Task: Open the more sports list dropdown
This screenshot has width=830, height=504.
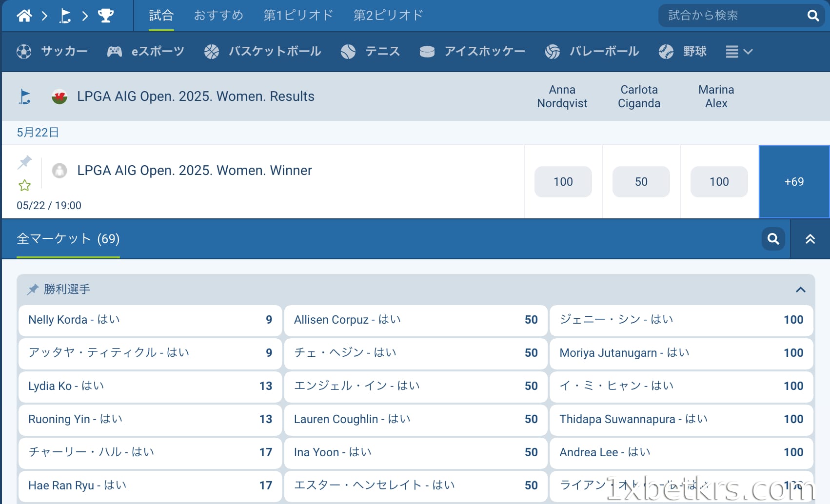Action: [x=739, y=52]
